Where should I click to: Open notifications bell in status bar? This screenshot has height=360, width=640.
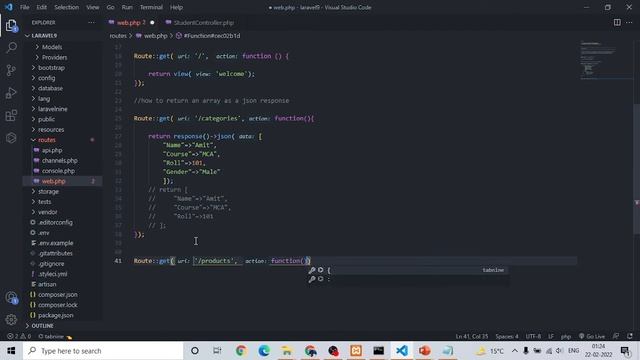[x=630, y=336]
